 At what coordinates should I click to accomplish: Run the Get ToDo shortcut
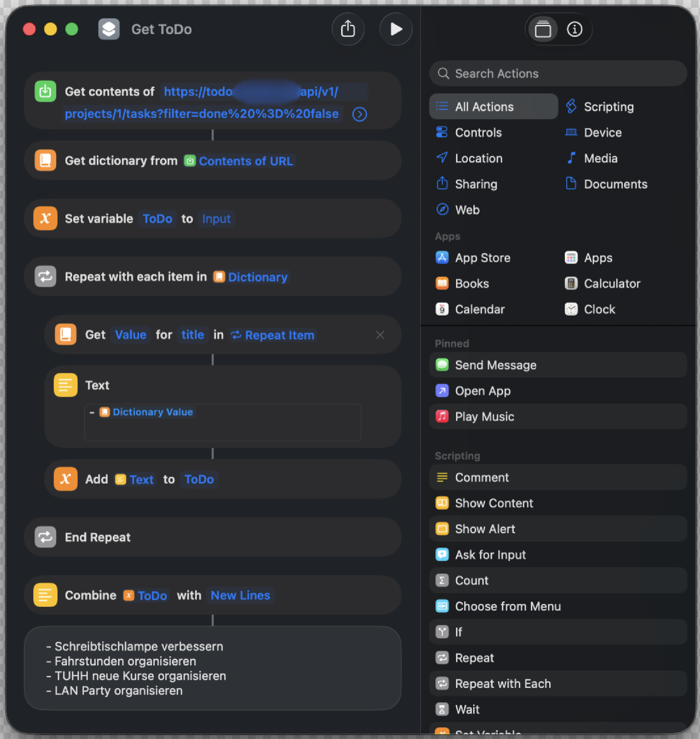[x=395, y=29]
